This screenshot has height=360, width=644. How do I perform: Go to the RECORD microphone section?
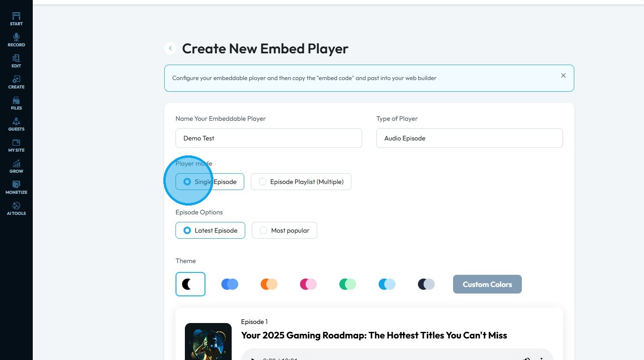pos(16,40)
